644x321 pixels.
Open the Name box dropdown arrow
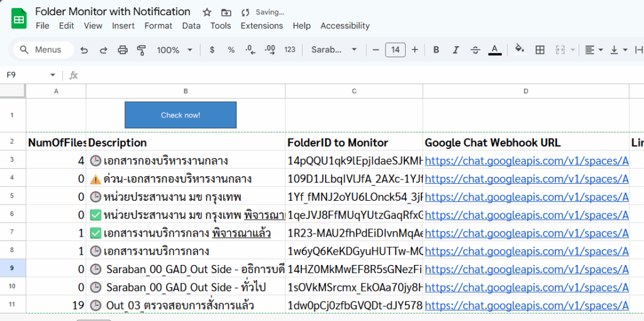pyautogui.click(x=53, y=76)
